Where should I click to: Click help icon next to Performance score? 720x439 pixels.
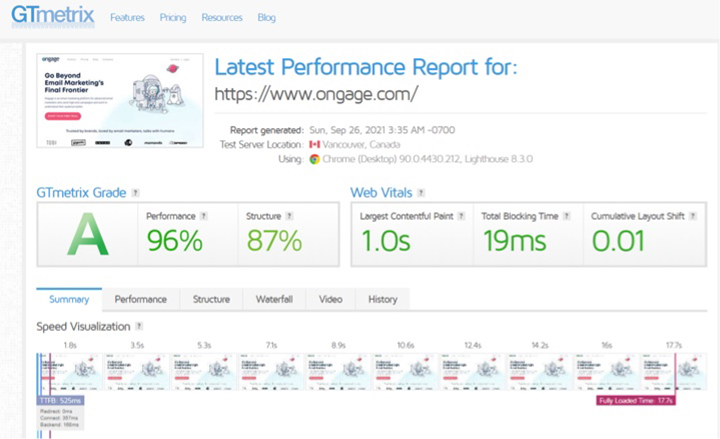(203, 216)
